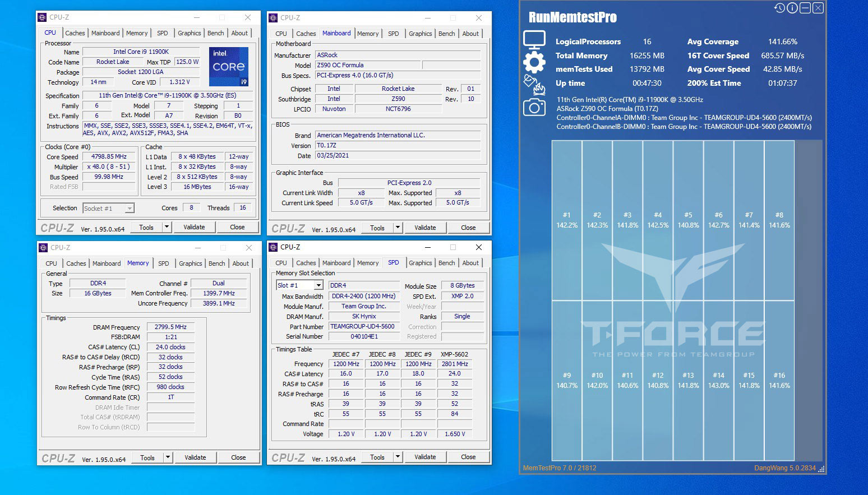
Task: Take a screenshot with RunMemtestPro camera icon
Action: point(534,107)
